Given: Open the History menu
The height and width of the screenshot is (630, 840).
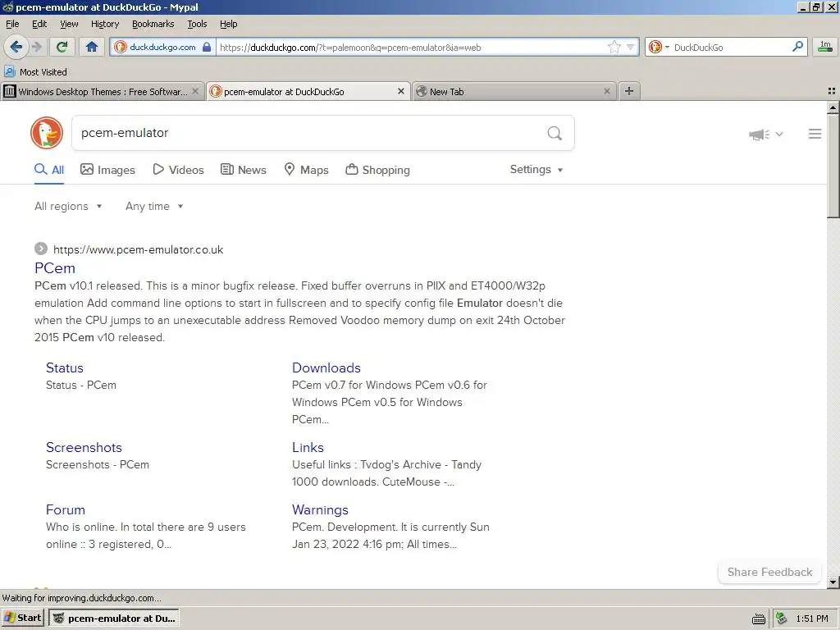Looking at the screenshot, I should [104, 24].
